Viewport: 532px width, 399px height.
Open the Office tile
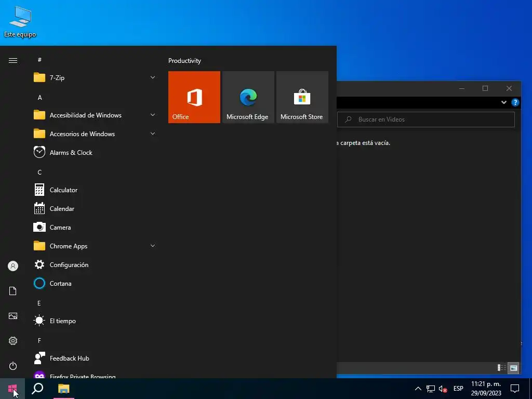(194, 97)
